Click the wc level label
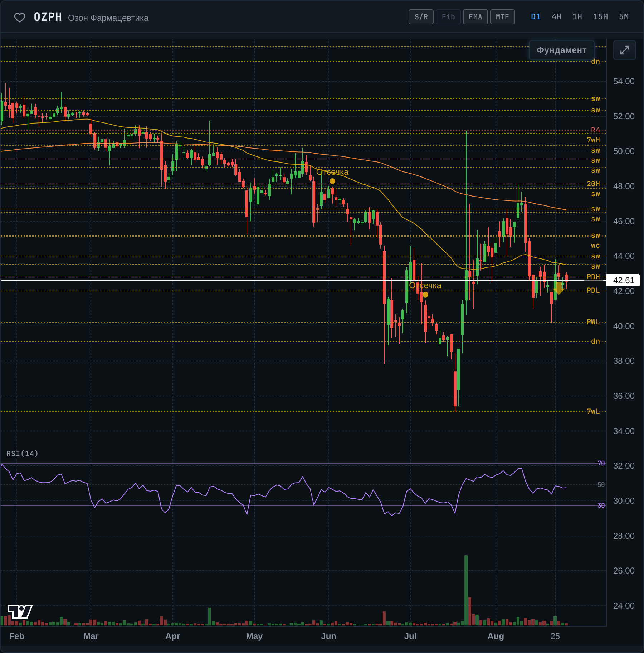 [x=595, y=246]
